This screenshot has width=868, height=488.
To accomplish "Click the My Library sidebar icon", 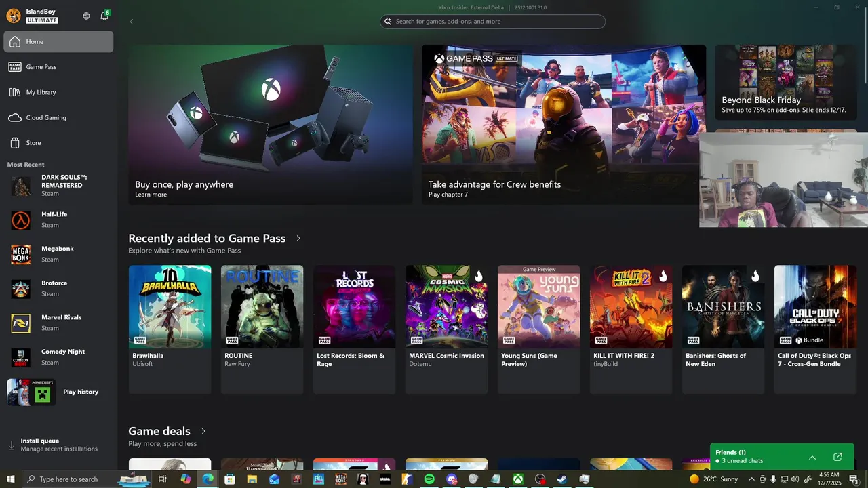I will coord(15,92).
